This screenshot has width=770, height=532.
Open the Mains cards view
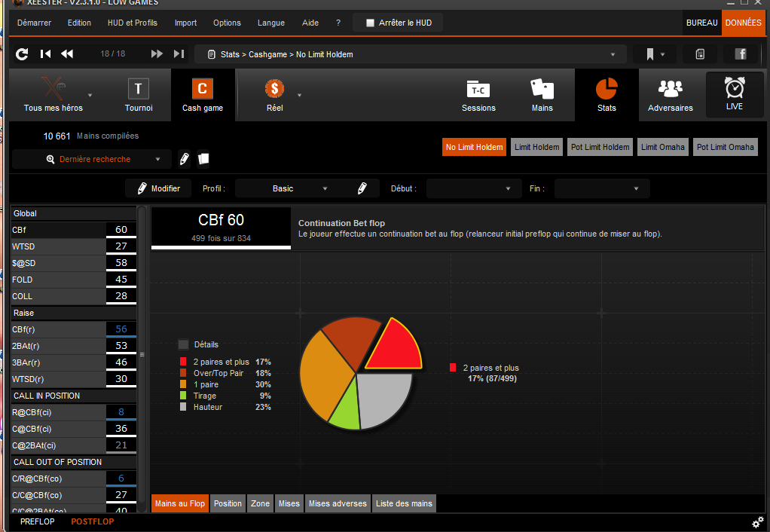point(542,95)
